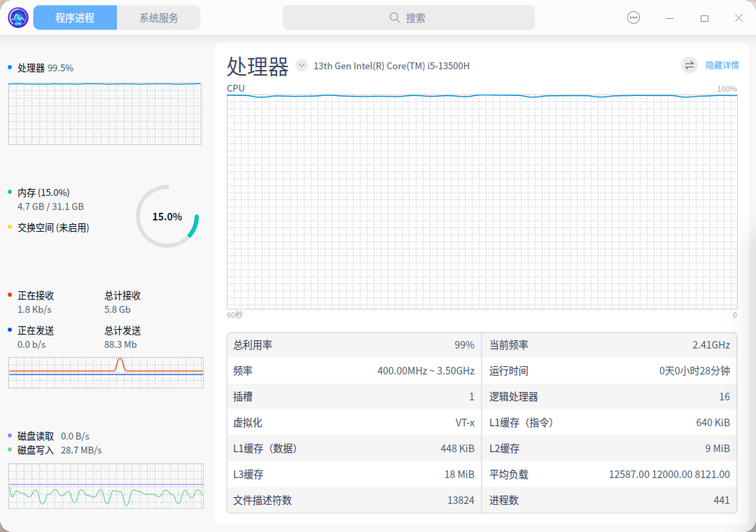Click the swap arrows view-switch icon

tap(689, 64)
